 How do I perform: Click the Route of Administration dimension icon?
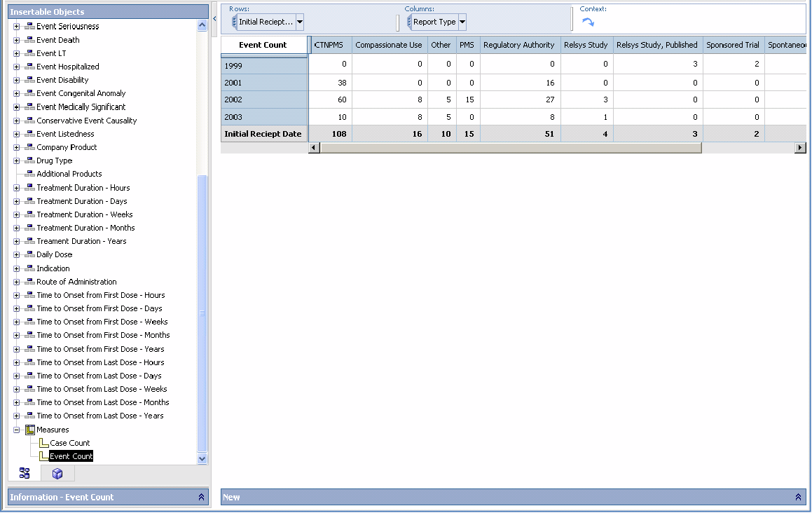click(30, 282)
